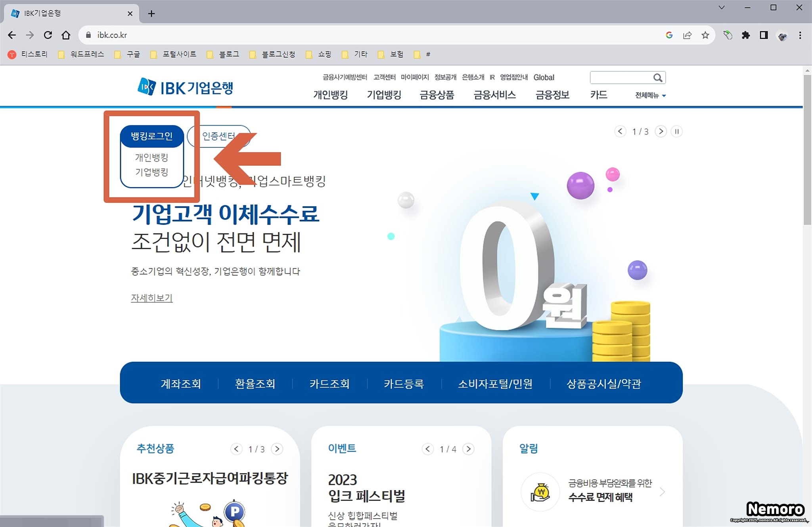Screen dimensions: 812x527
Task: Expand the 전체메뉴 dropdown
Action: point(650,95)
